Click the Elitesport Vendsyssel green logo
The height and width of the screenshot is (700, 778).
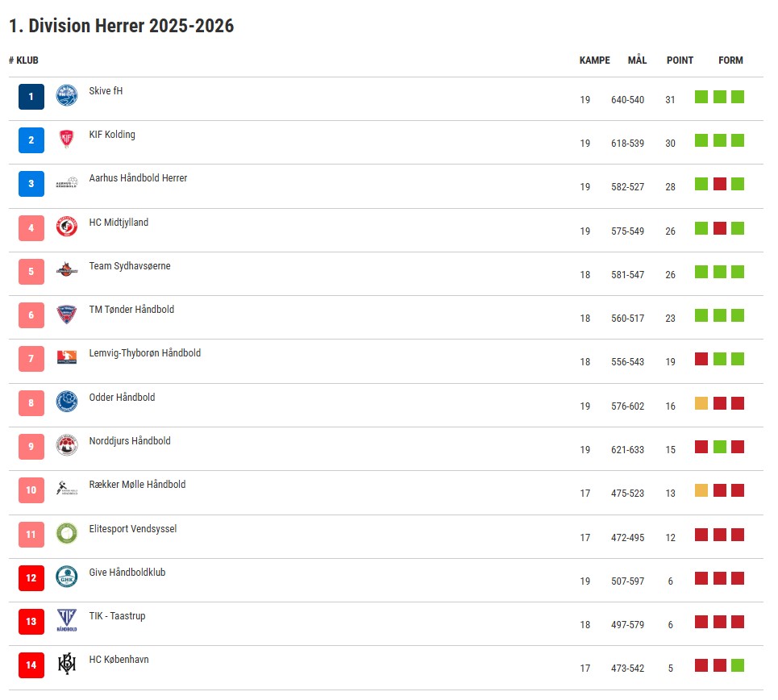click(x=67, y=533)
